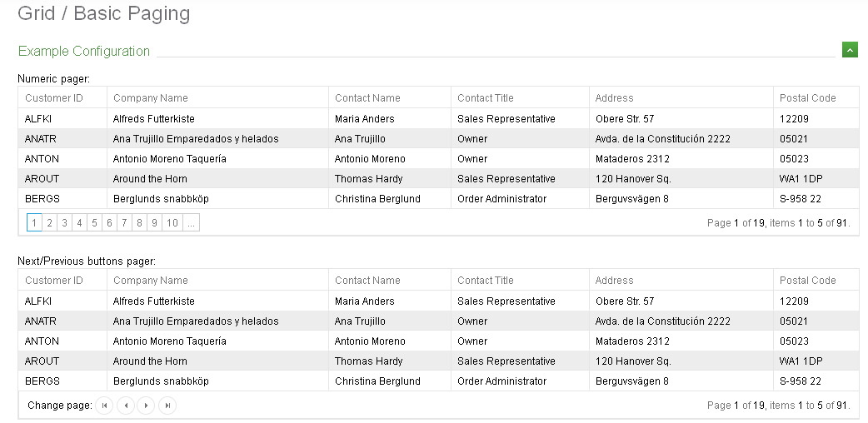
Task: Sort bottom grid by Postal Code header
Action: 807,281
